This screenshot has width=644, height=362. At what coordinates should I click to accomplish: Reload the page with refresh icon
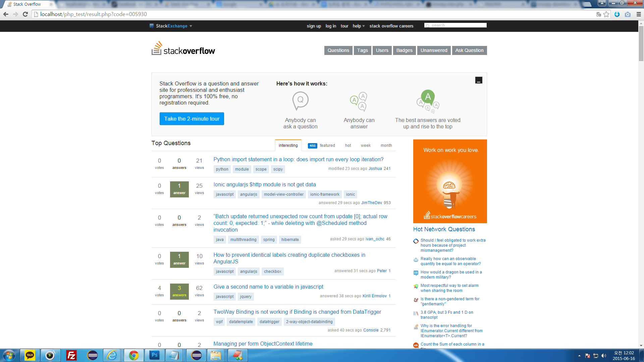point(25,14)
